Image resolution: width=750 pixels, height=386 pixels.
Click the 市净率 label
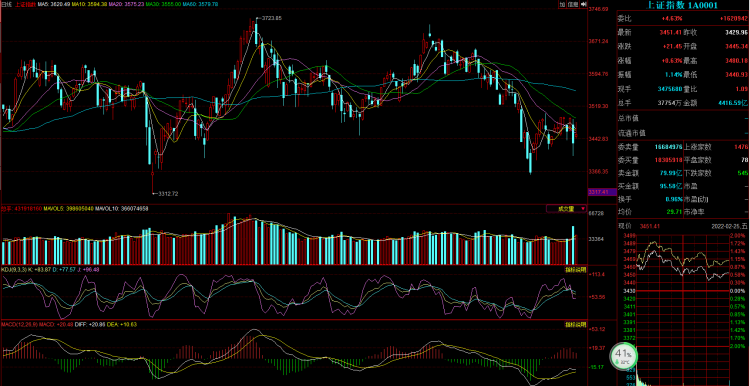(x=695, y=212)
